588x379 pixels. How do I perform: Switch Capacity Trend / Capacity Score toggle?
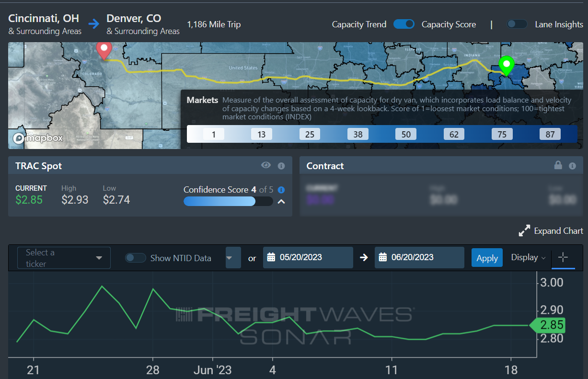pyautogui.click(x=404, y=24)
